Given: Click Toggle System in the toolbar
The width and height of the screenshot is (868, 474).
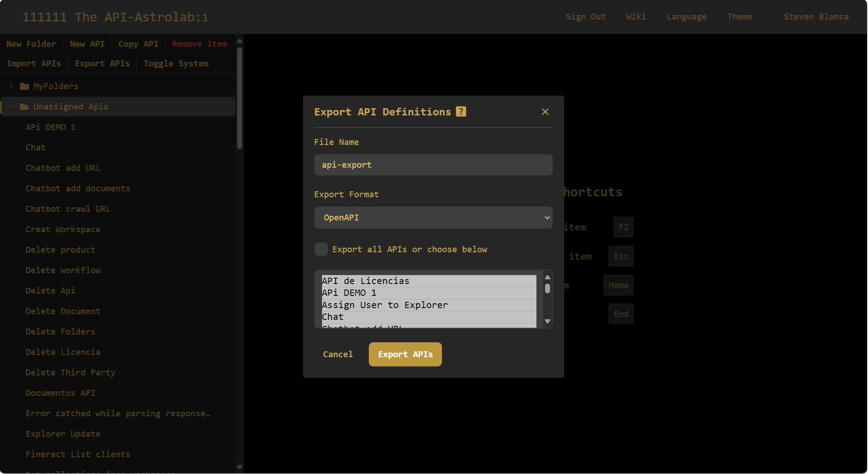Looking at the screenshot, I should 176,63.
